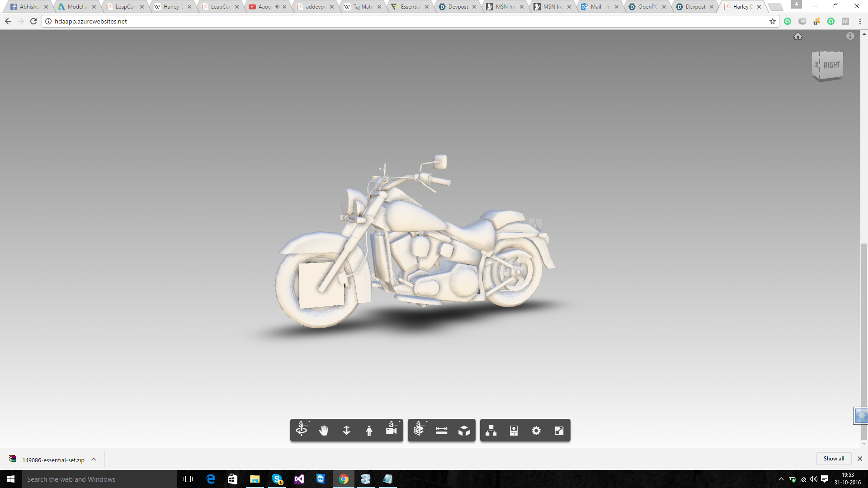Open viewer Settings gear
Image resolution: width=868 pixels, height=488 pixels.
(x=537, y=430)
